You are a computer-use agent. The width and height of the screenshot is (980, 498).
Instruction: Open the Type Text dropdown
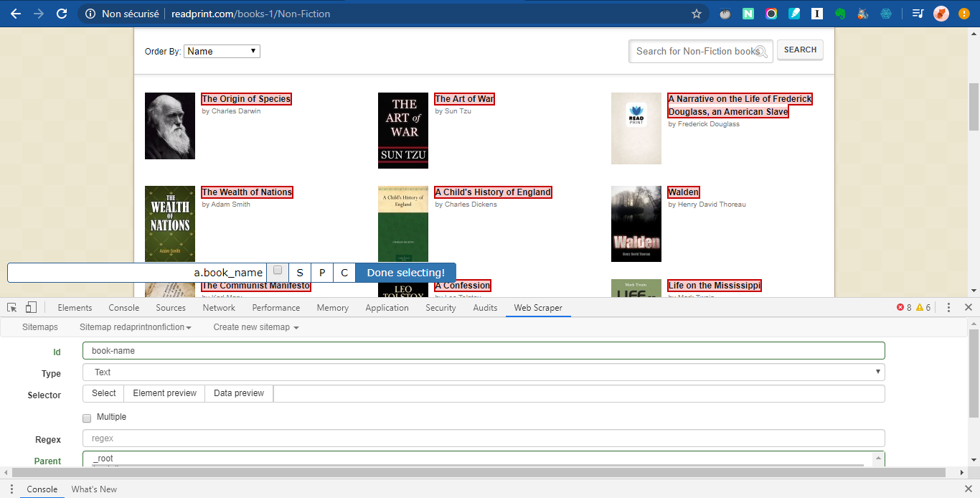click(484, 372)
